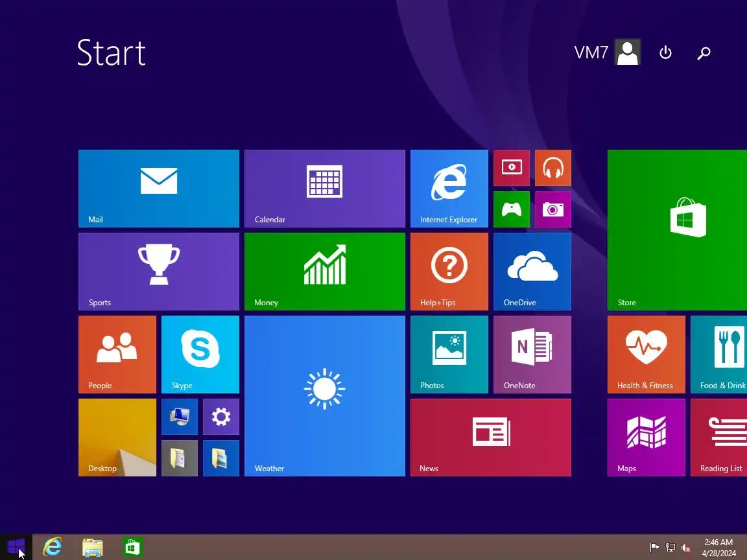Click the network tray icon
Screen dimensions: 747x560
point(670,548)
